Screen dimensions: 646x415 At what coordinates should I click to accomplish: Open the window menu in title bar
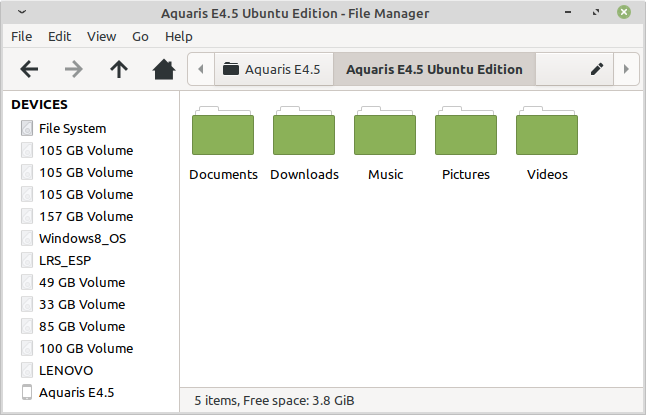22,12
